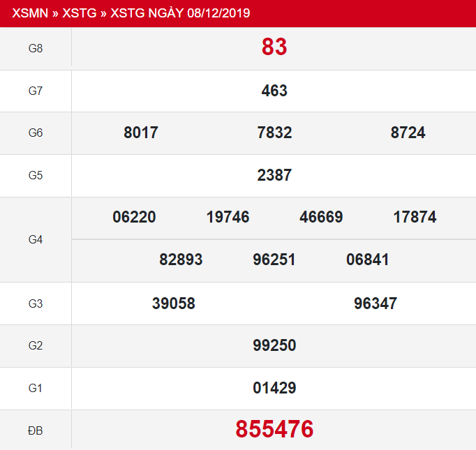Select the special prize number 855476
This screenshot has width=476, height=450.
tap(274, 429)
